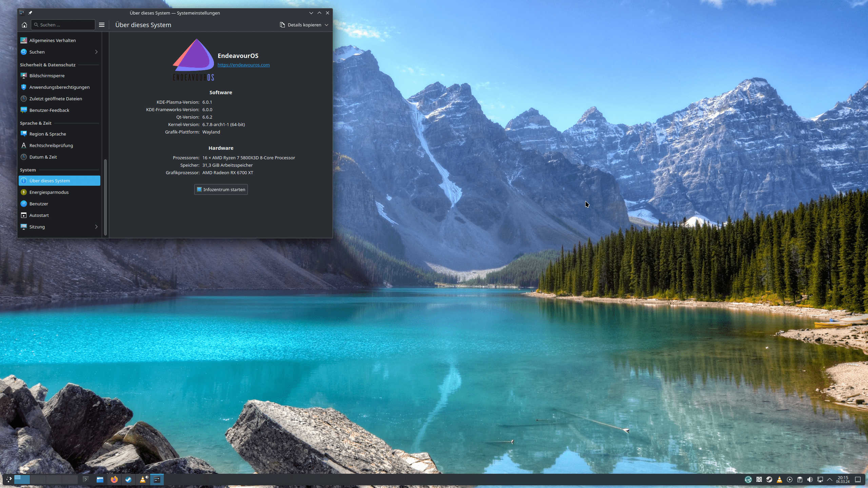Click the 31,3 GiB Arbeitsspeicher value
The width and height of the screenshot is (868, 488).
coord(228,165)
